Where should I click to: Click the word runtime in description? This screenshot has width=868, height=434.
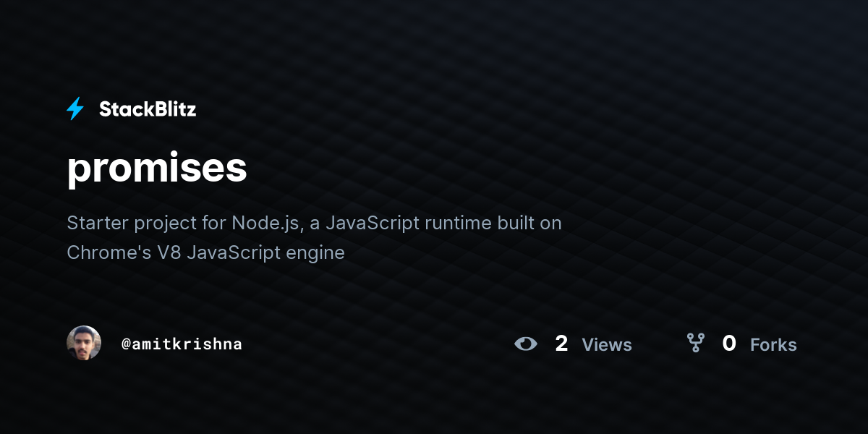457,223
